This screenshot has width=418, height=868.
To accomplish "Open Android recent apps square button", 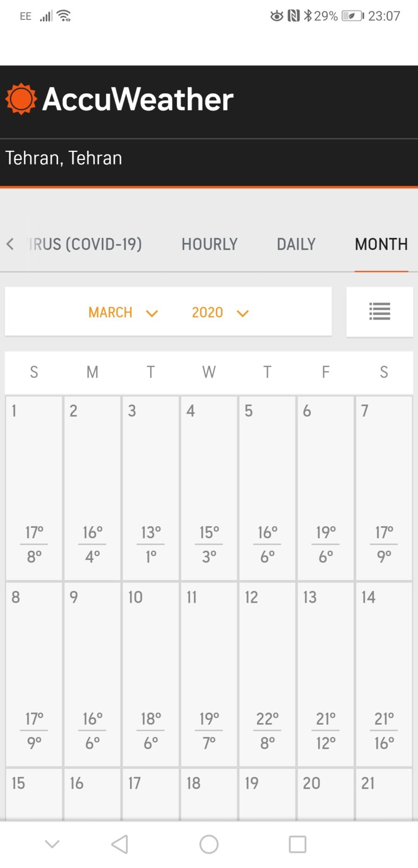I will 297,844.
